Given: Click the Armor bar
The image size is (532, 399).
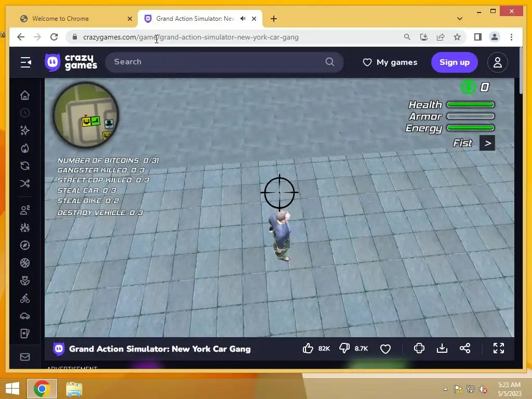Looking at the screenshot, I should point(471,116).
